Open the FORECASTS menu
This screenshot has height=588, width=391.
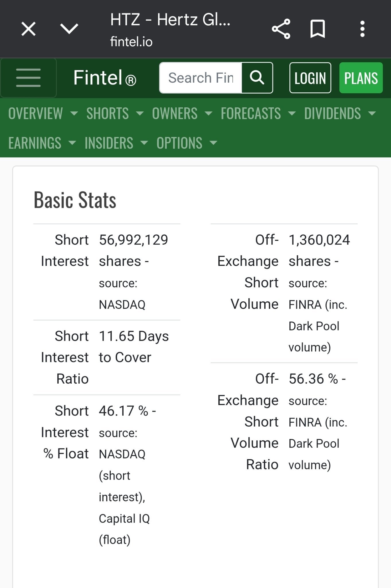coord(258,113)
